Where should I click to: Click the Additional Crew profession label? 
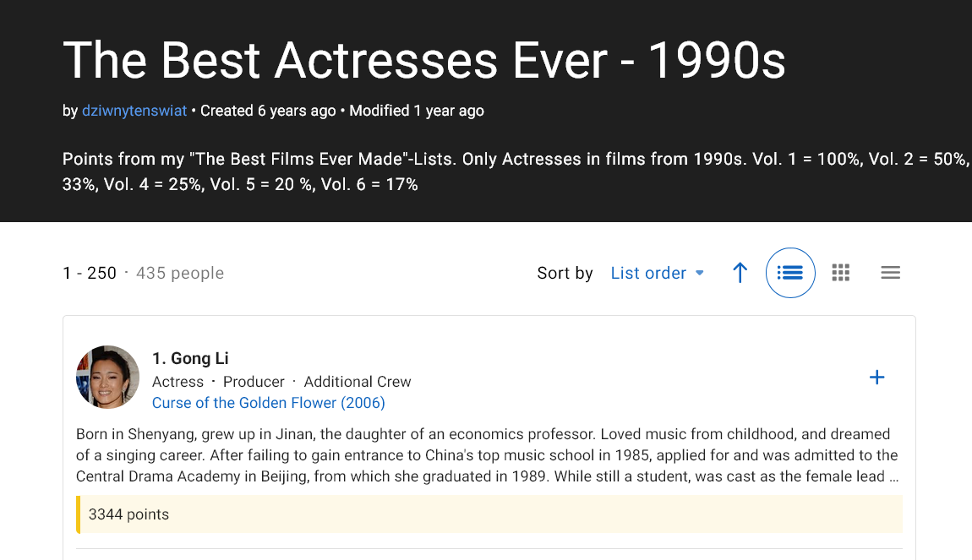click(357, 382)
